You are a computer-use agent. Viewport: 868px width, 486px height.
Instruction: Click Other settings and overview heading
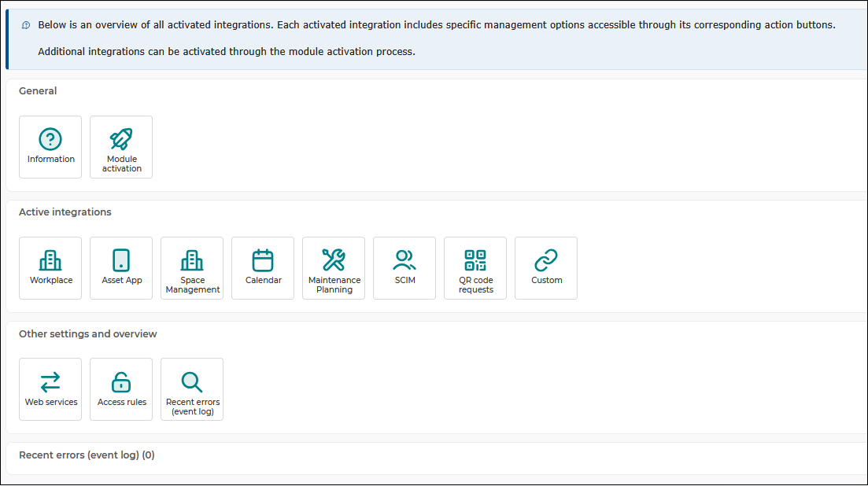88,333
